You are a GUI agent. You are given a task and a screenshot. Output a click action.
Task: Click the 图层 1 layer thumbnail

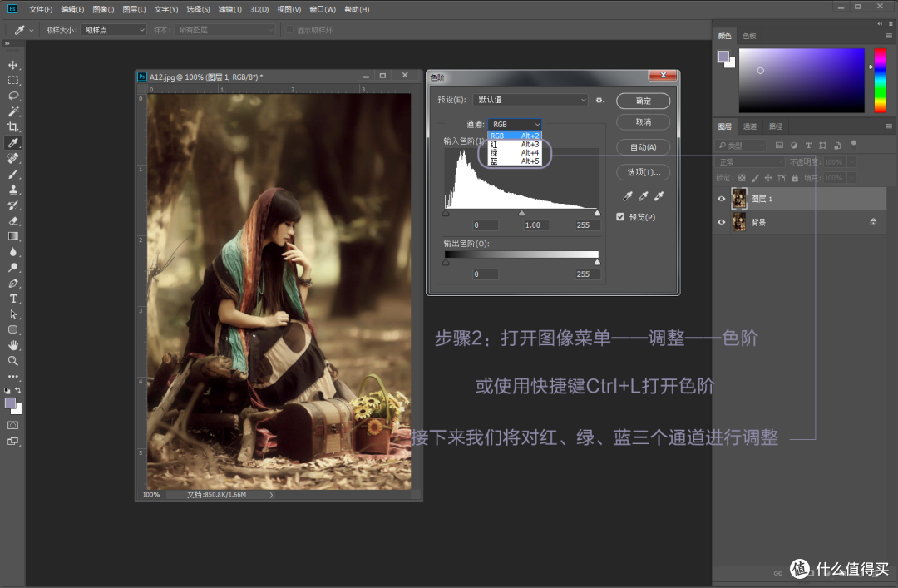coord(739,198)
